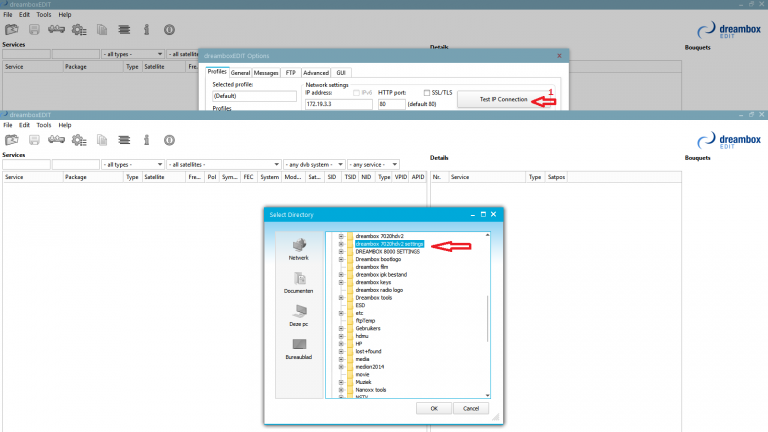Select the 'dreambox 7020hdv2 settings' folder
This screenshot has width=768, height=432.
(x=389, y=243)
